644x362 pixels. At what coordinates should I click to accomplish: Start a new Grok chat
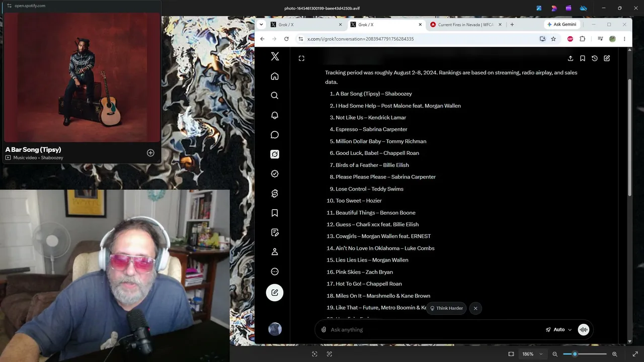(x=607, y=58)
